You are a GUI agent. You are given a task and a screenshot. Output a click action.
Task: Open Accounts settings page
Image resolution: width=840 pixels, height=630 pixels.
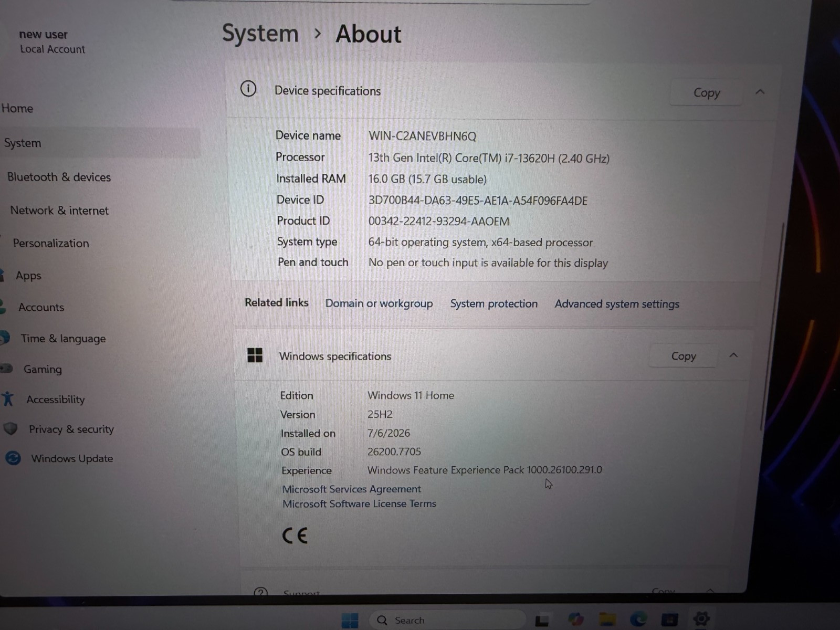41,307
